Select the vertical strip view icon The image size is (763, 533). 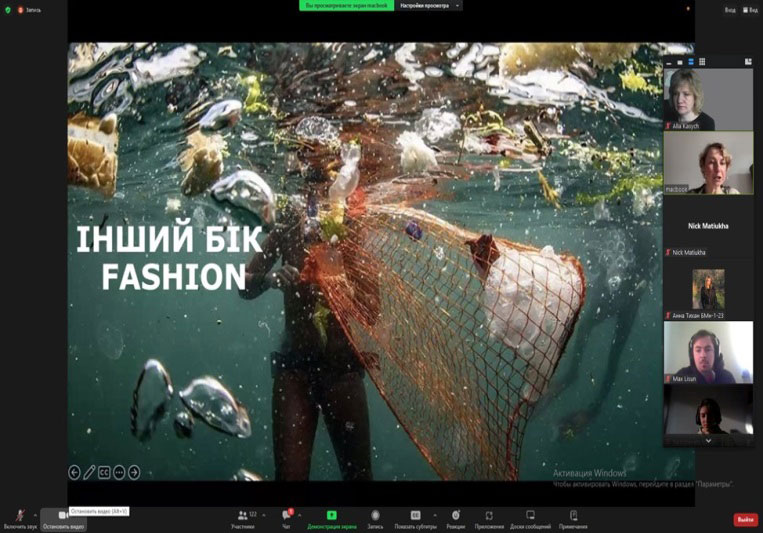(690, 62)
